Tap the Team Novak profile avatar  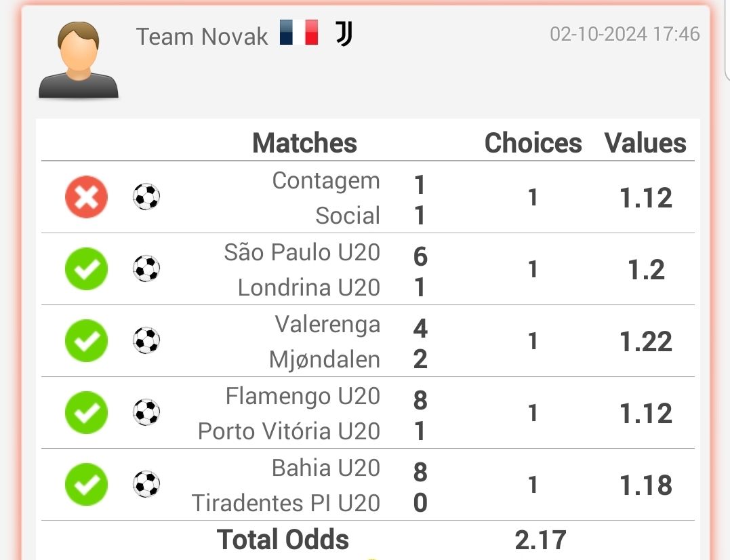[x=78, y=60]
